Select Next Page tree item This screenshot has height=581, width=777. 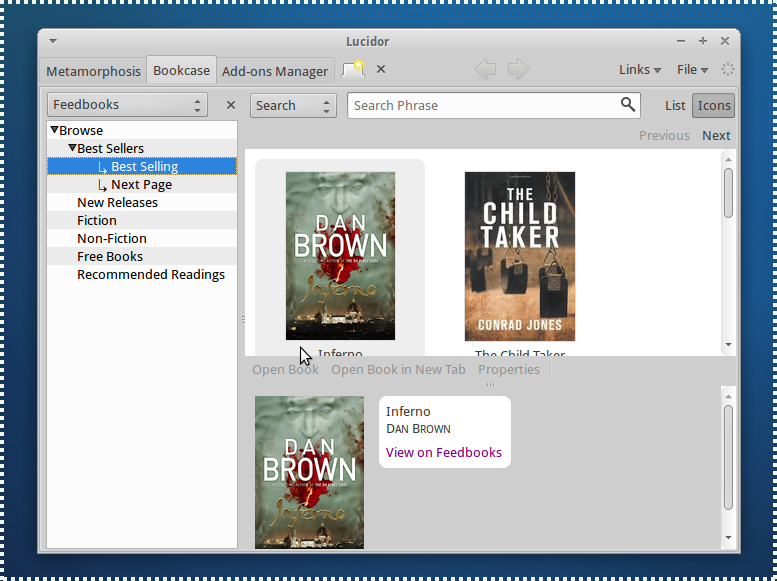(142, 184)
